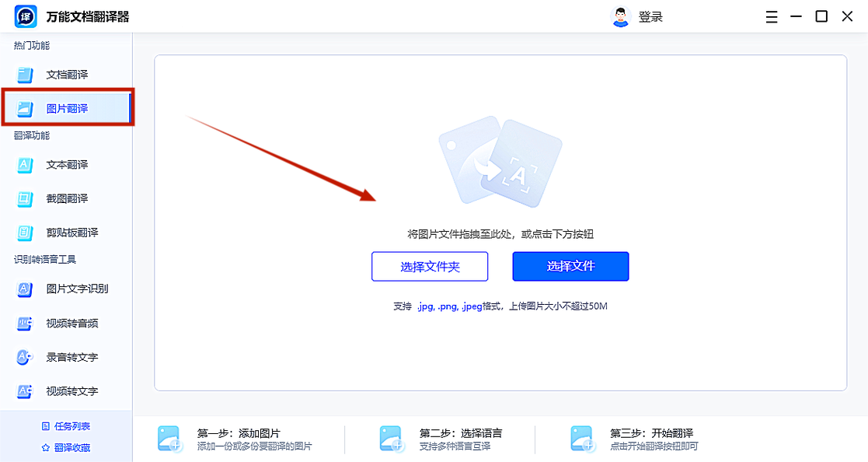868x462 pixels.
Task: Open 文本翻译 function
Action: [66, 165]
